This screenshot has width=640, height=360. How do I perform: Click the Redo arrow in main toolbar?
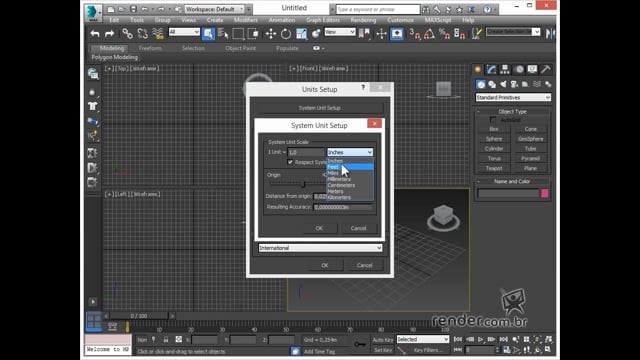click(x=109, y=34)
